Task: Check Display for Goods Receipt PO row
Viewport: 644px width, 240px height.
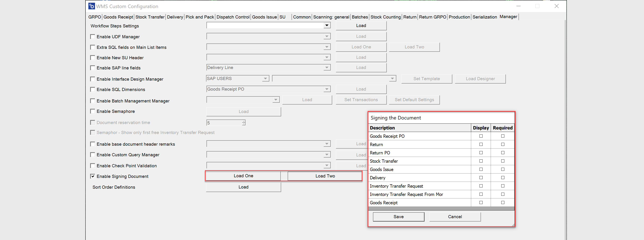Action: tap(481, 136)
